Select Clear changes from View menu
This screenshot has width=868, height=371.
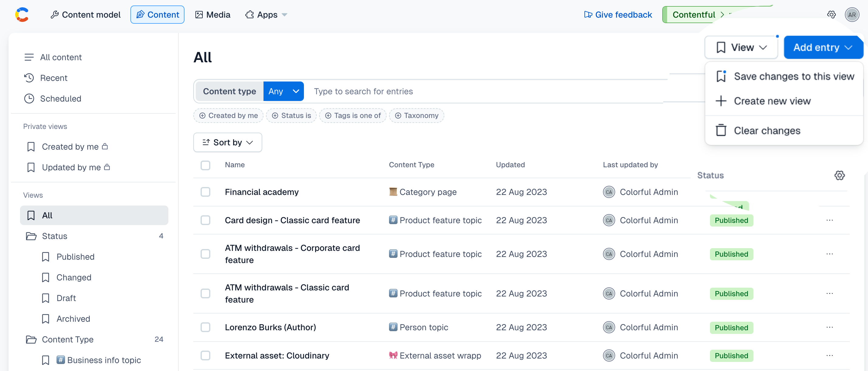click(x=766, y=130)
